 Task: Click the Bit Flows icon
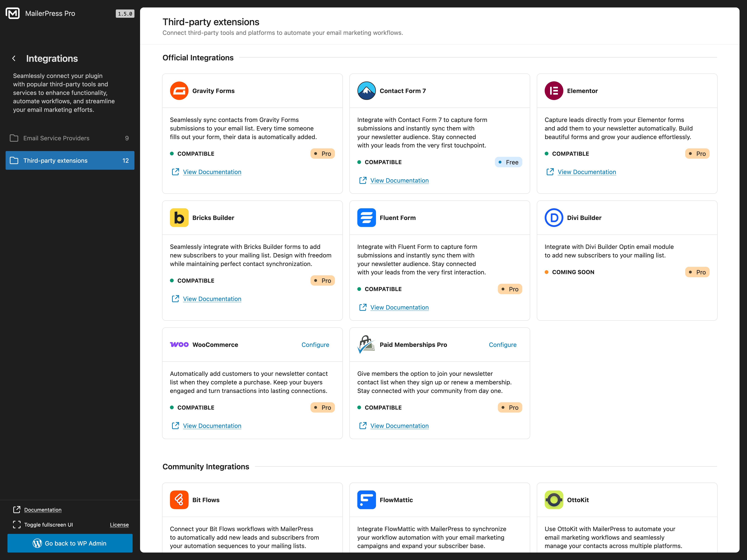179,500
